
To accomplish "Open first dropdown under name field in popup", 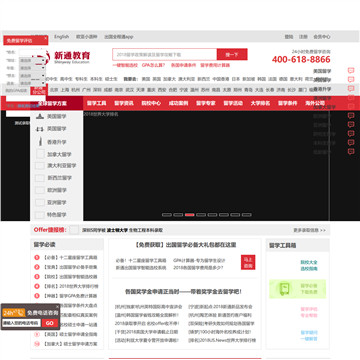I will coord(32,60).
